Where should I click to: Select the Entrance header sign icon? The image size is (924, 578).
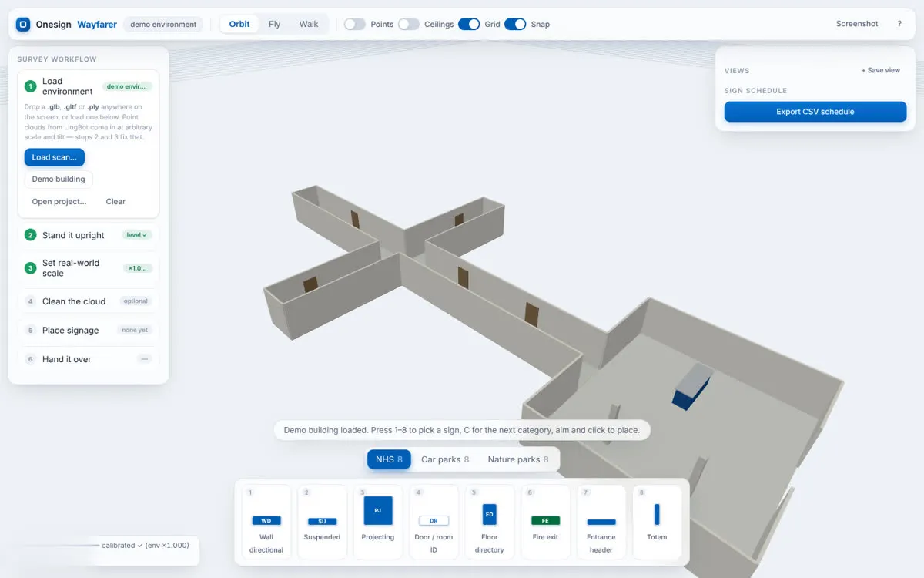(601, 521)
